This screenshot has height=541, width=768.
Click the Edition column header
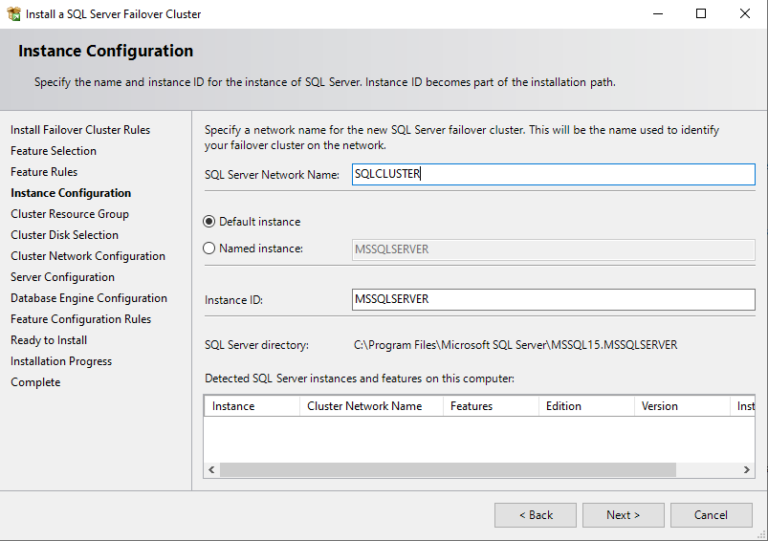585,406
